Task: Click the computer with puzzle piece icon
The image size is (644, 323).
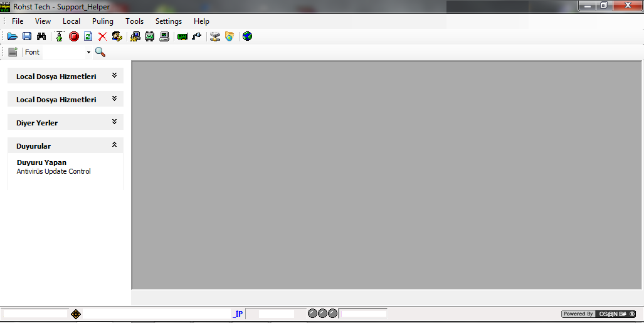Action: (135, 36)
